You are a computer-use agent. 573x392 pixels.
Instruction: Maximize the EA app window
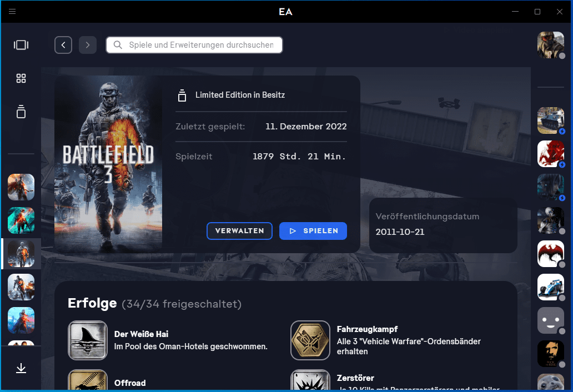pos(537,12)
